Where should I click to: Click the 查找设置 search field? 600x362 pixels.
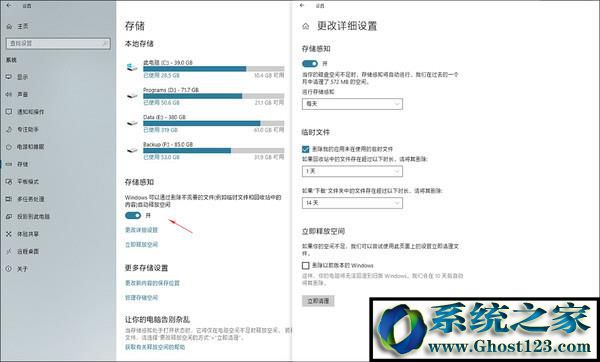click(58, 44)
